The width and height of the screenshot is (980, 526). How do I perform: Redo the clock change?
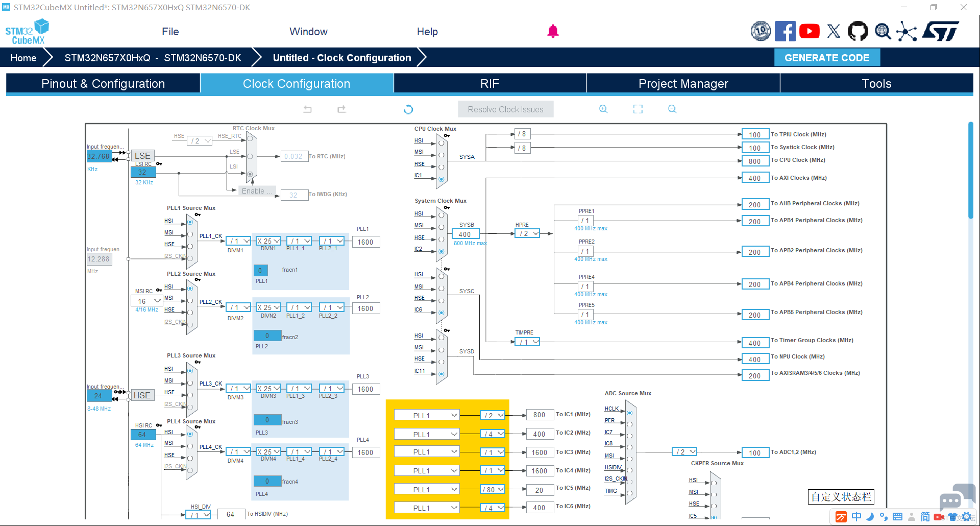click(x=341, y=109)
